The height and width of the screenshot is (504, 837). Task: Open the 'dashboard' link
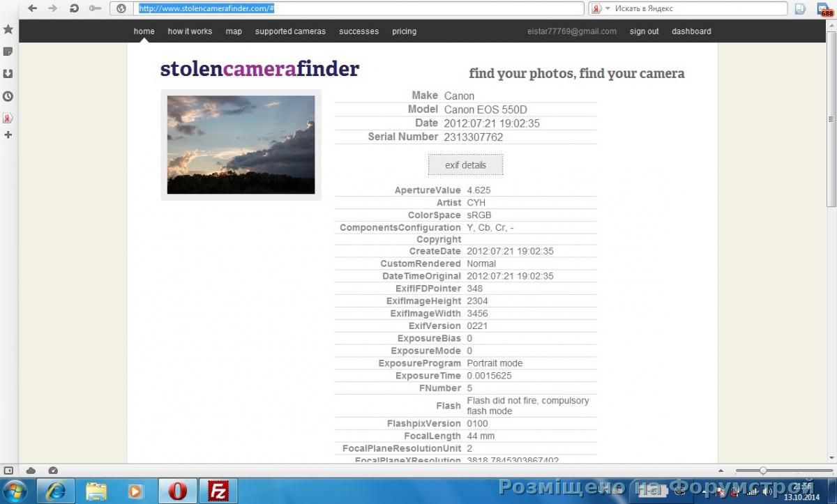tap(691, 31)
